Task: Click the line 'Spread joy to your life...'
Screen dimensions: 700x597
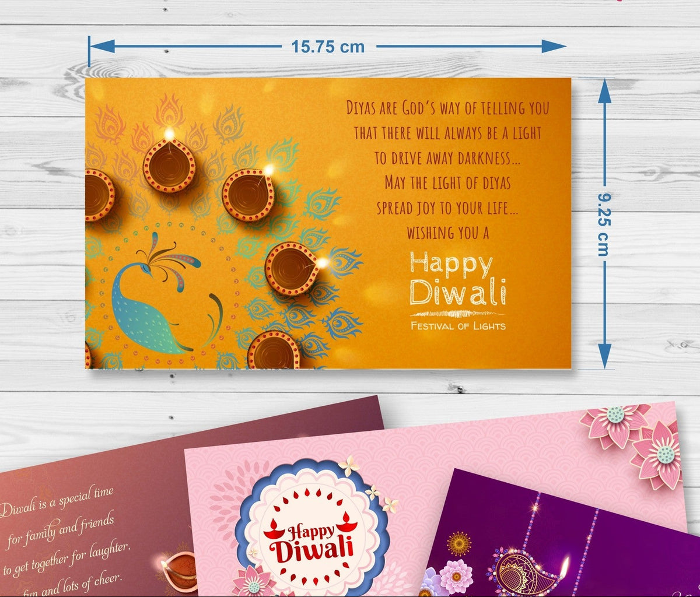Action: click(x=447, y=208)
